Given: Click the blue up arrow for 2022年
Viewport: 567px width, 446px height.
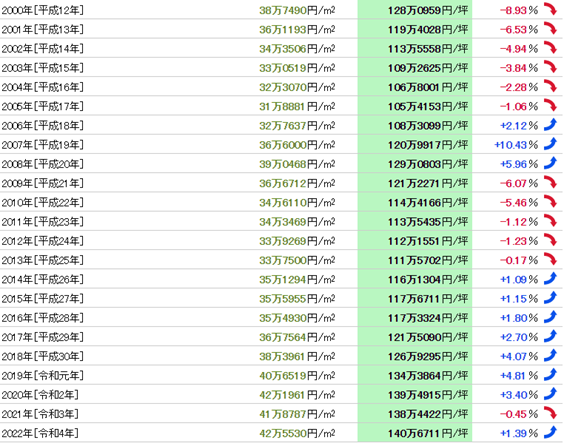Looking at the screenshot, I should coord(550,432).
